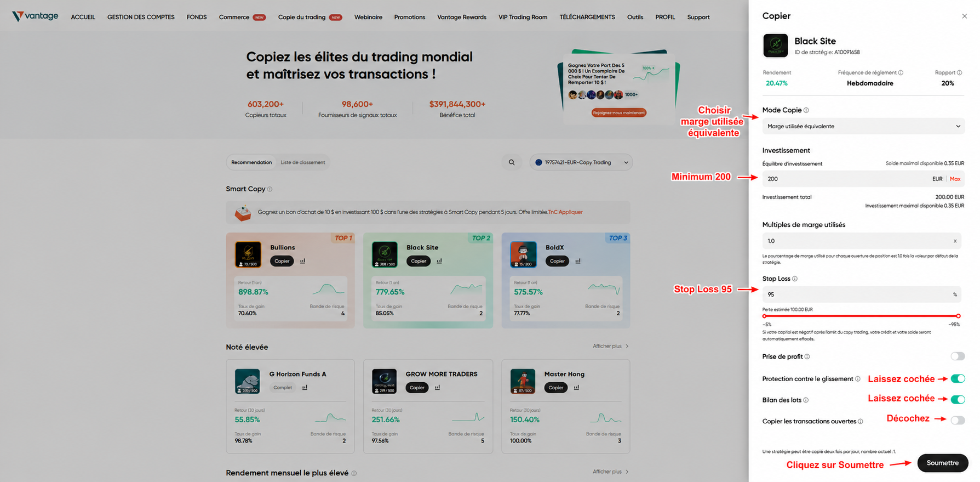
Task: Enable the Prise de profit toggle
Action: coord(957,356)
